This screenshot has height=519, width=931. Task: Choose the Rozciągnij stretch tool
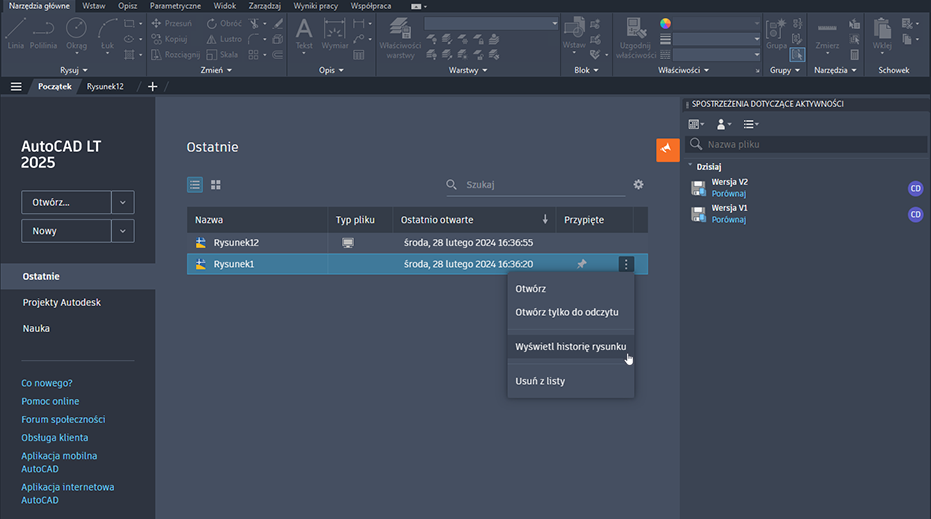pos(175,54)
